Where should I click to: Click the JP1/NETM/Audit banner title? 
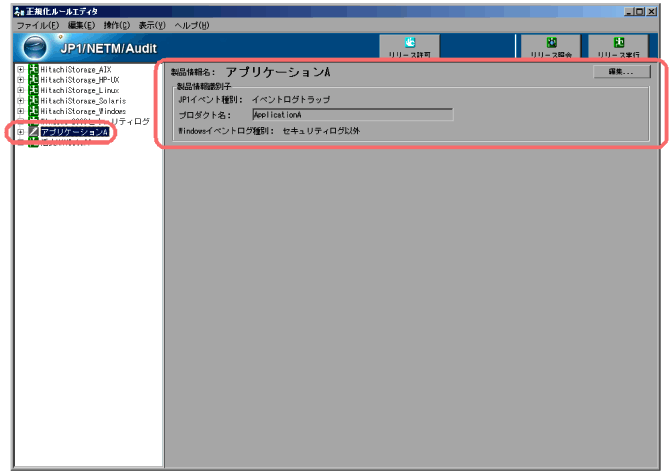coord(108,48)
